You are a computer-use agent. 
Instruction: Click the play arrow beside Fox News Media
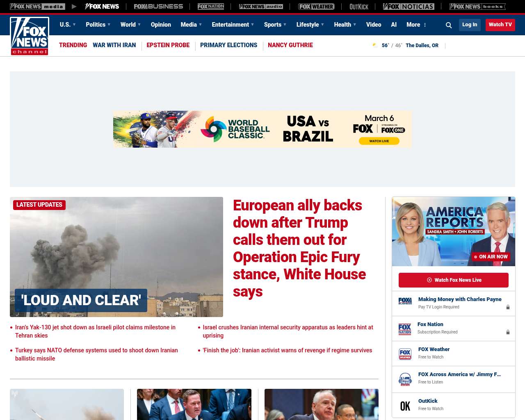click(x=74, y=7)
